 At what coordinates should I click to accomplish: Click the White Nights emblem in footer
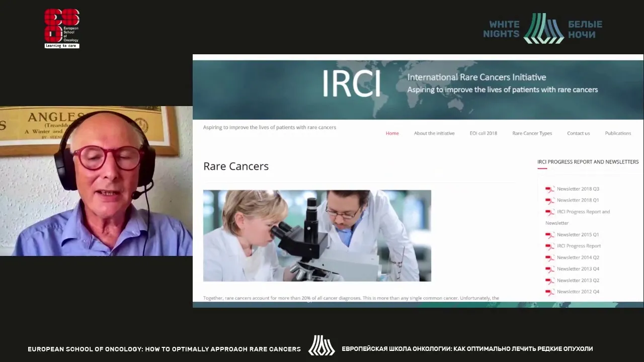pyautogui.click(x=321, y=345)
